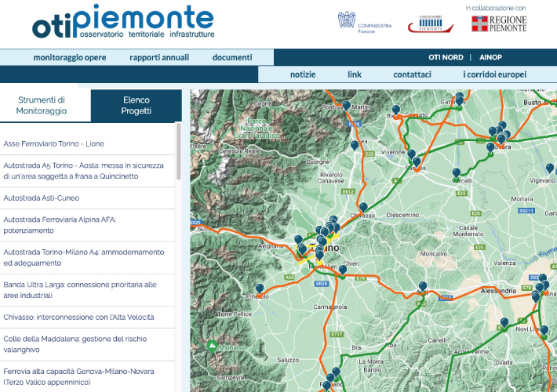The height and width of the screenshot is (392, 557).
Task: Select the map marker near Pinerolo
Action: [x=260, y=289]
